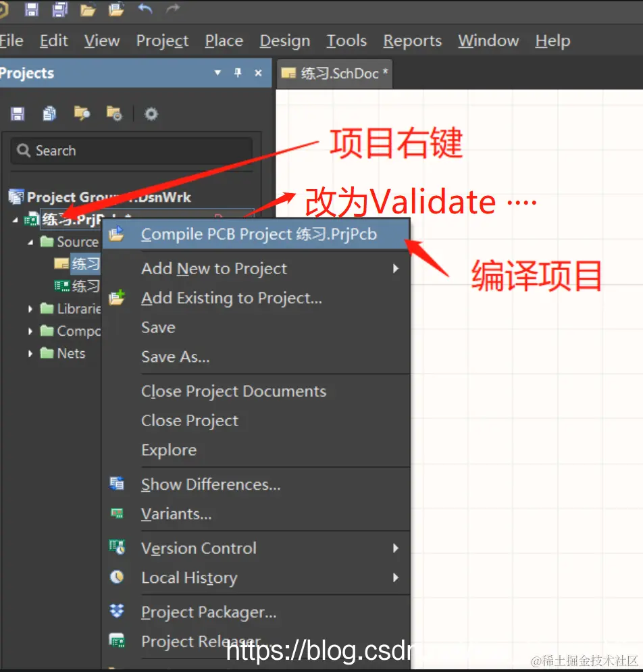Switch to the 练习.SchDoc tab
Screen dimensions: 643x672
click(x=334, y=74)
